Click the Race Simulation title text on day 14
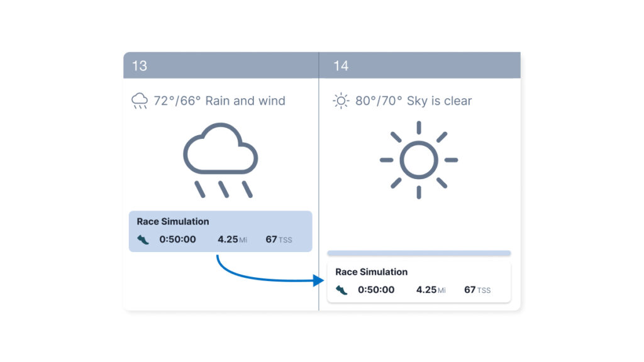This screenshot has width=644, height=362. click(x=372, y=271)
